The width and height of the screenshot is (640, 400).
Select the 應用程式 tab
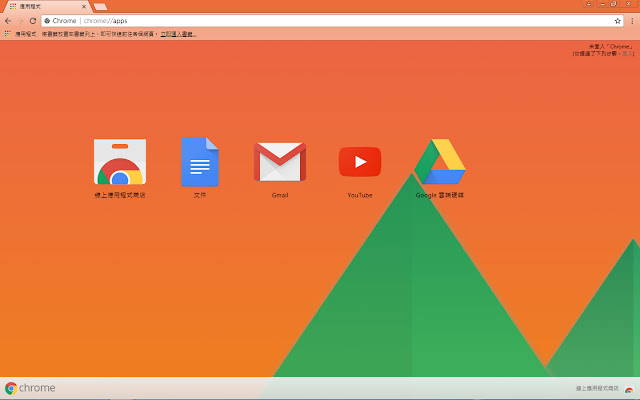[46, 7]
